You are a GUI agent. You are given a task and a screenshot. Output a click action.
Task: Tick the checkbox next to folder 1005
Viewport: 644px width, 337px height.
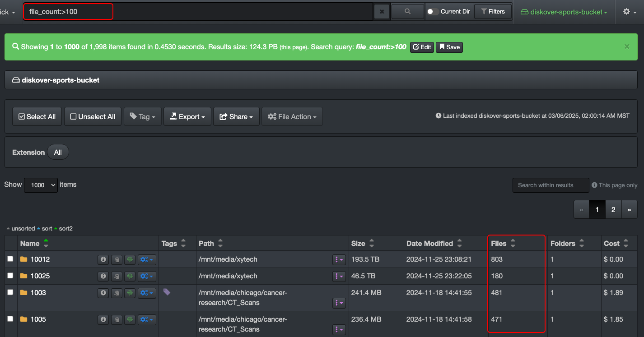[10, 319]
